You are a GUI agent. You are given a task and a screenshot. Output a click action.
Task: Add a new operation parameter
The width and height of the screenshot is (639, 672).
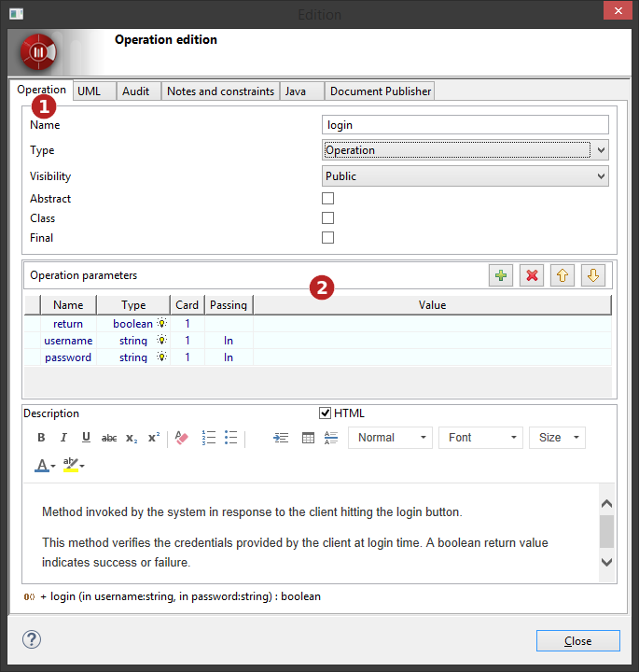(x=501, y=276)
